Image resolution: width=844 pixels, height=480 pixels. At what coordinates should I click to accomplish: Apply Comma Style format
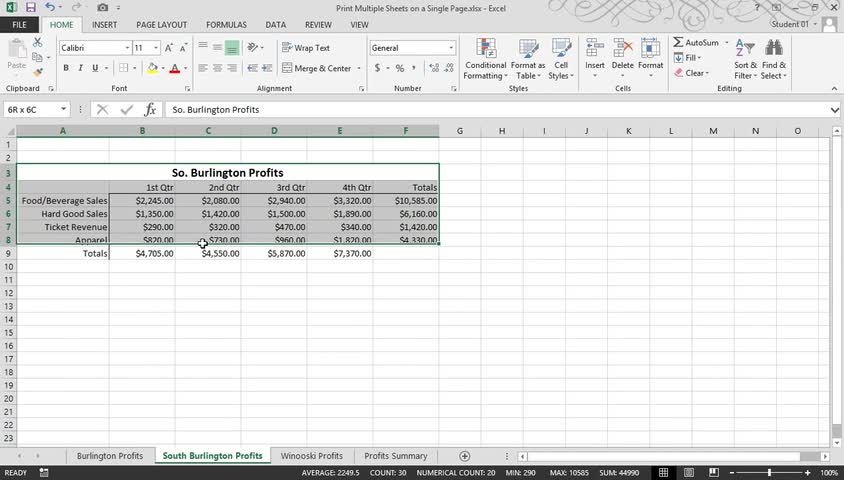tap(413, 68)
